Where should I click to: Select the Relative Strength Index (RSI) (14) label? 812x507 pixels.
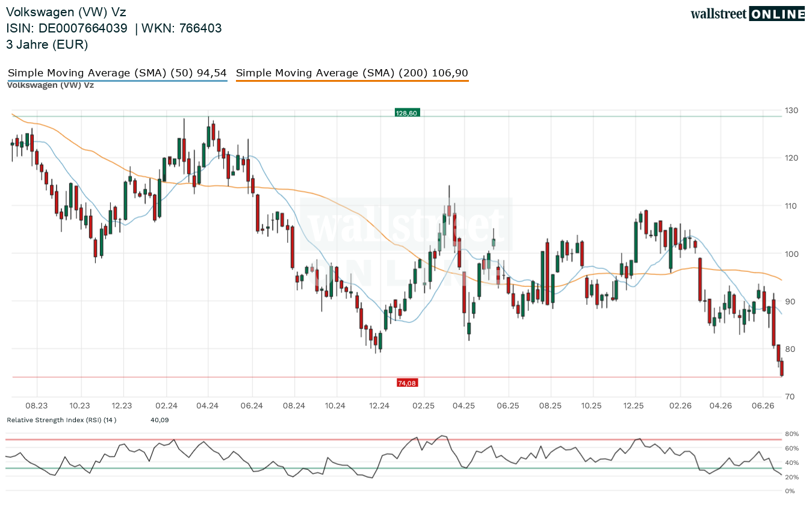[x=61, y=419]
